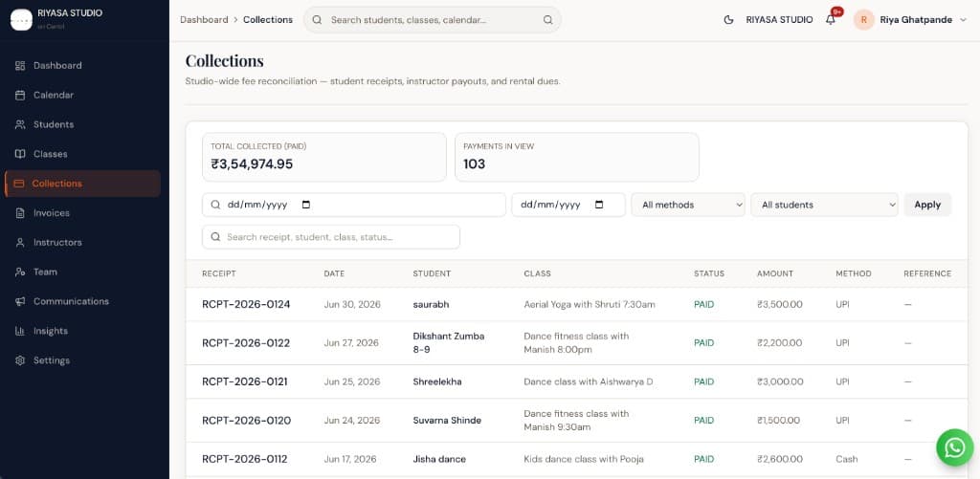980x479 pixels.
Task: Click Kids dance class with Pooja
Action: click(x=584, y=459)
